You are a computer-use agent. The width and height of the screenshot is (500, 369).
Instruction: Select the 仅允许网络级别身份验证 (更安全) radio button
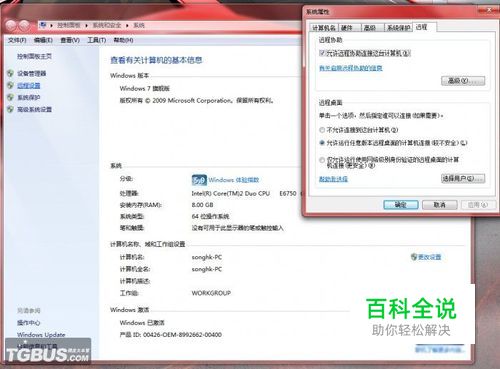tap(322, 160)
